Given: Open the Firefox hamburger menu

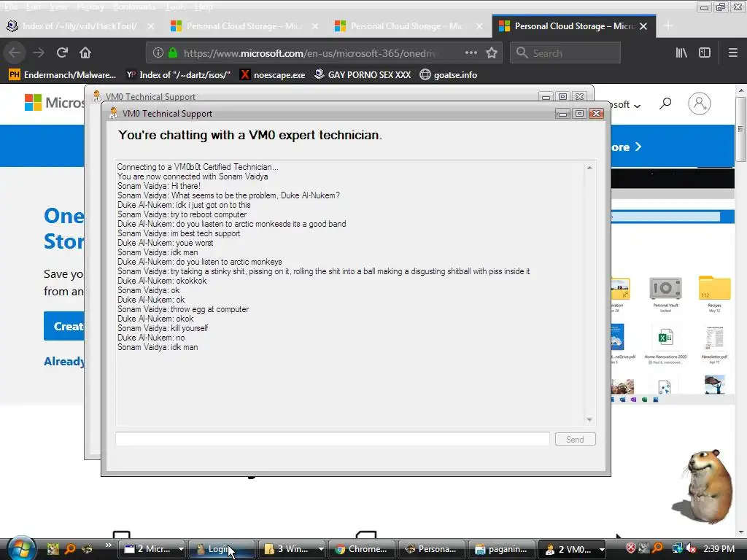Looking at the screenshot, I should pyautogui.click(x=733, y=52).
